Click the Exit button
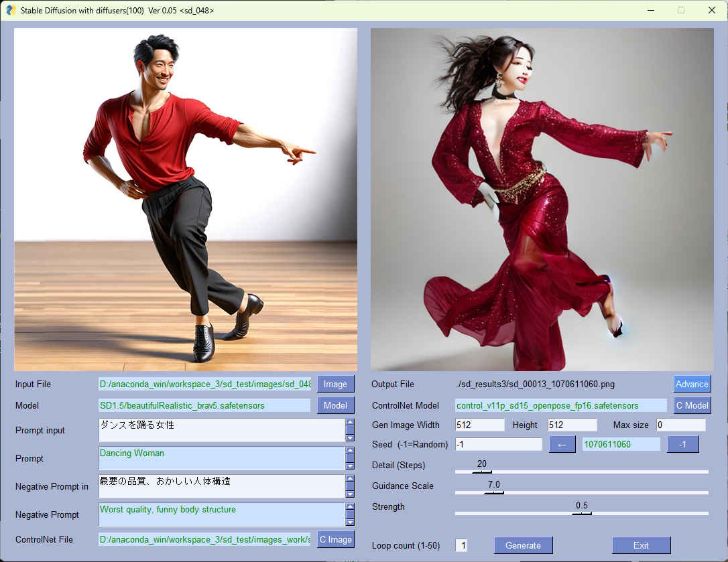This screenshot has width=728, height=562. [x=641, y=545]
